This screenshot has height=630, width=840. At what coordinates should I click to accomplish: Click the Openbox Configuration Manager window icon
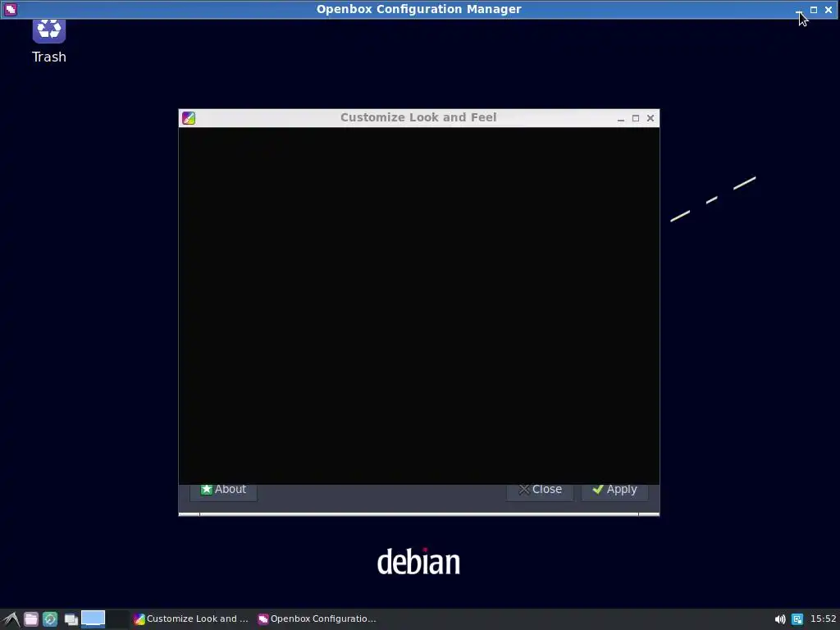coord(11,9)
